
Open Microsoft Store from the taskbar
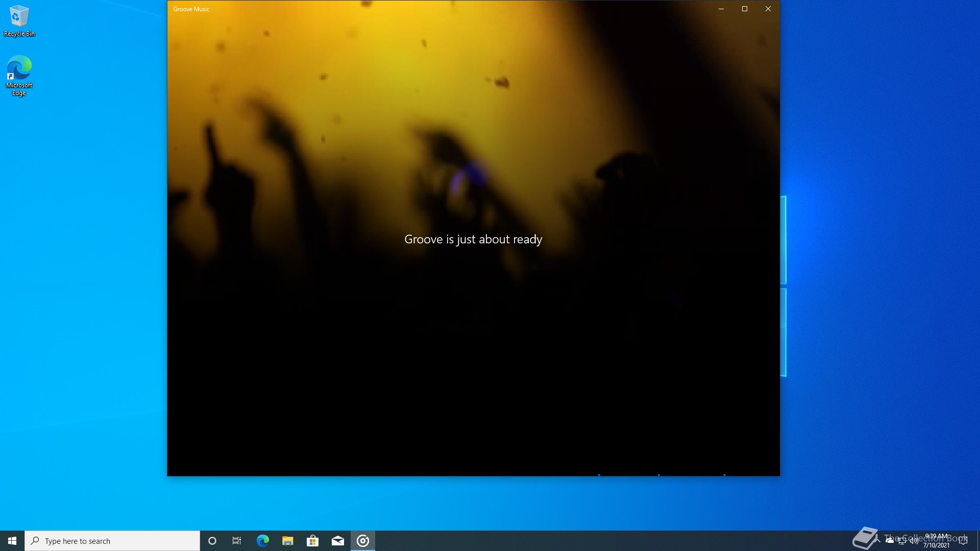tap(312, 541)
